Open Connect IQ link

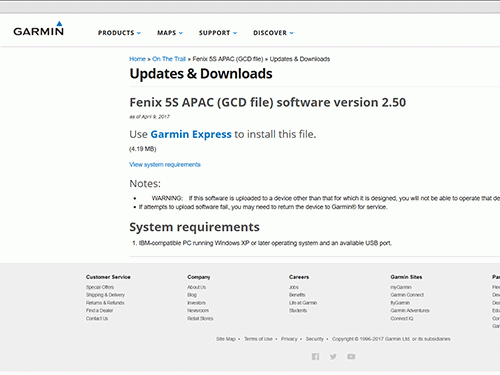click(x=402, y=318)
